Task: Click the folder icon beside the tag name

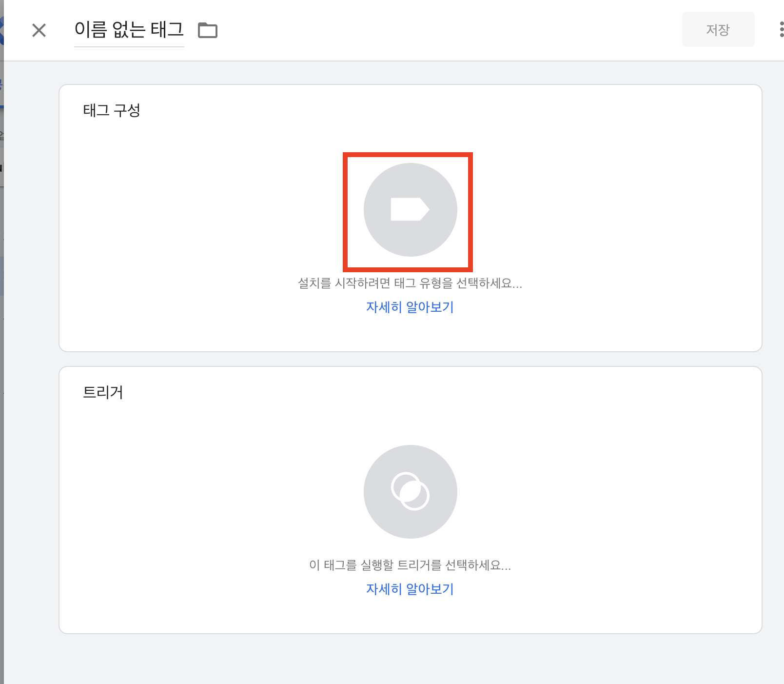Action: 208,30
